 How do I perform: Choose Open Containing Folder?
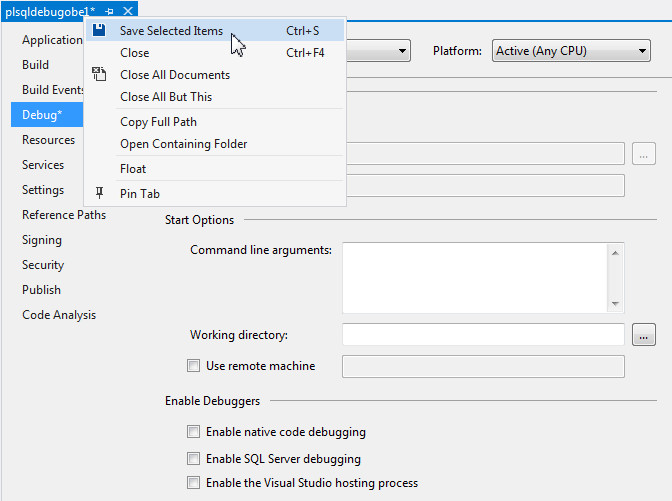coord(215,144)
